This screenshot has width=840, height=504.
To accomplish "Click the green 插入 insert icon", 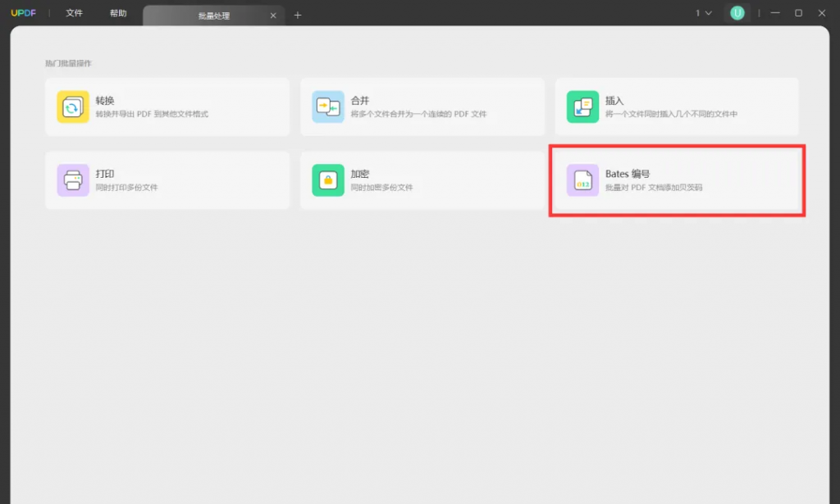I will click(583, 107).
